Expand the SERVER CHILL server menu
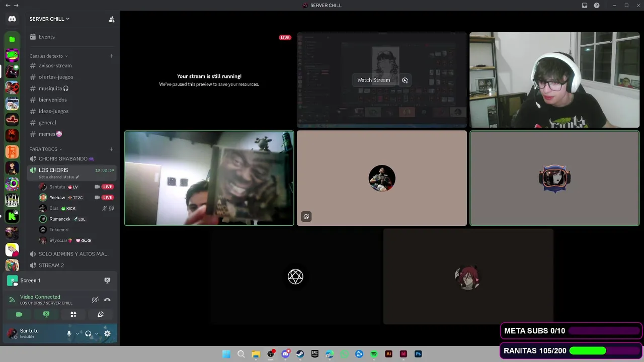 [49, 19]
